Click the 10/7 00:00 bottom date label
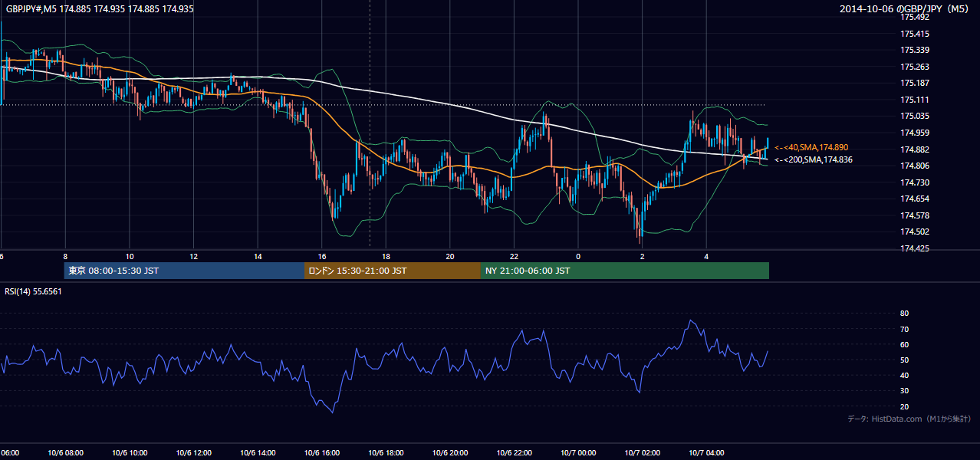 coord(578,453)
